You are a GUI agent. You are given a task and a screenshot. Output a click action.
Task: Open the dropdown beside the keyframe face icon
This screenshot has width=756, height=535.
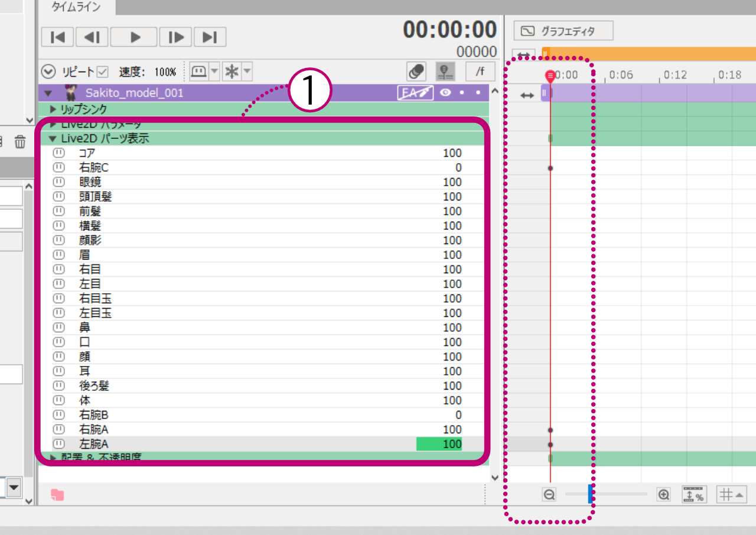point(214,72)
